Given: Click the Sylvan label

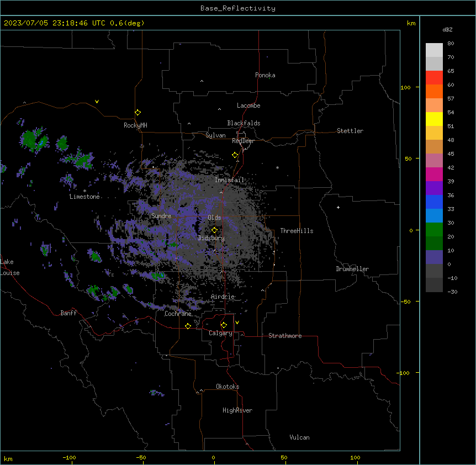Looking at the screenshot, I should 215,135.
